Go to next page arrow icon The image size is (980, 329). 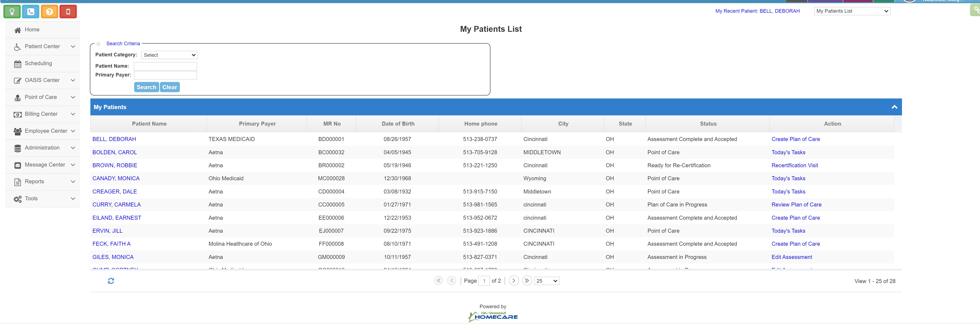[x=513, y=281]
